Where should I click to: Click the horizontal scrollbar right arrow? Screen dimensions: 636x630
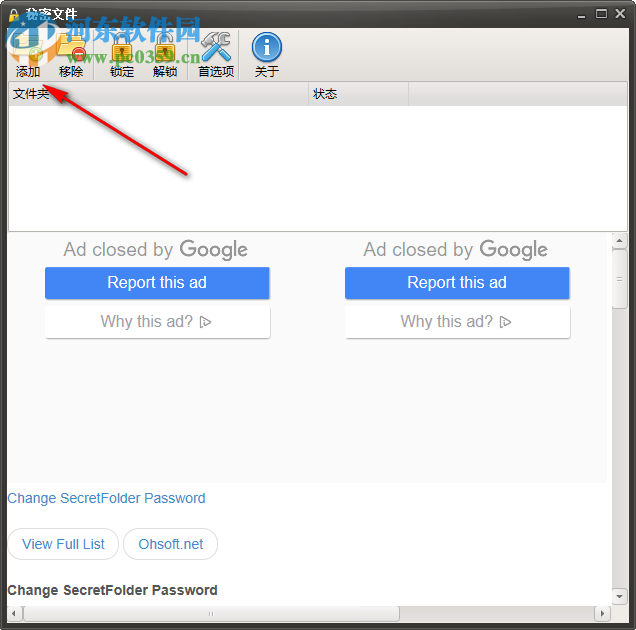tap(602, 613)
